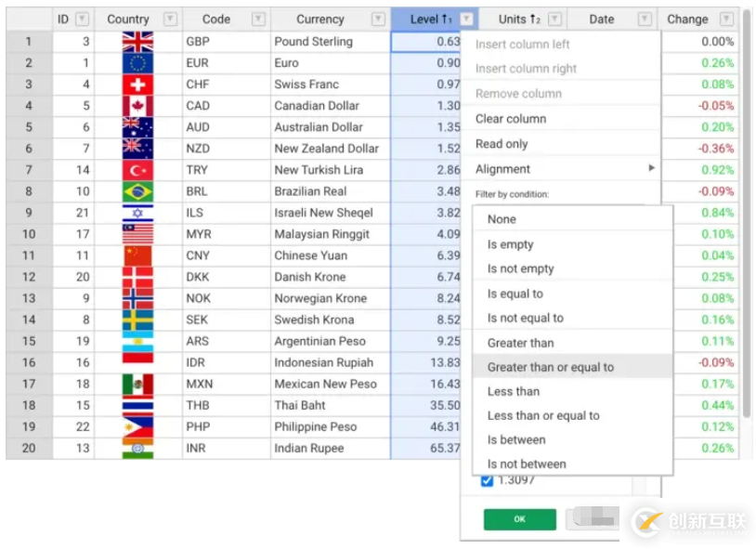Open the Code column dropdown menu
This screenshot has height=549, width=756.
click(258, 20)
